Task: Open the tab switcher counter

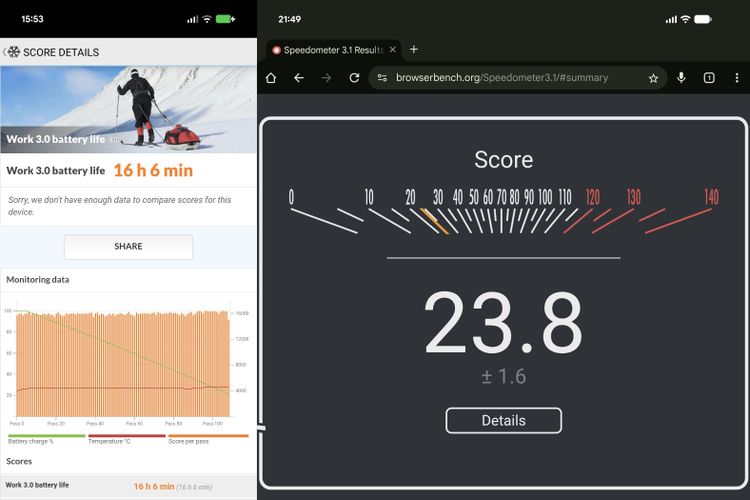Action: click(x=708, y=78)
